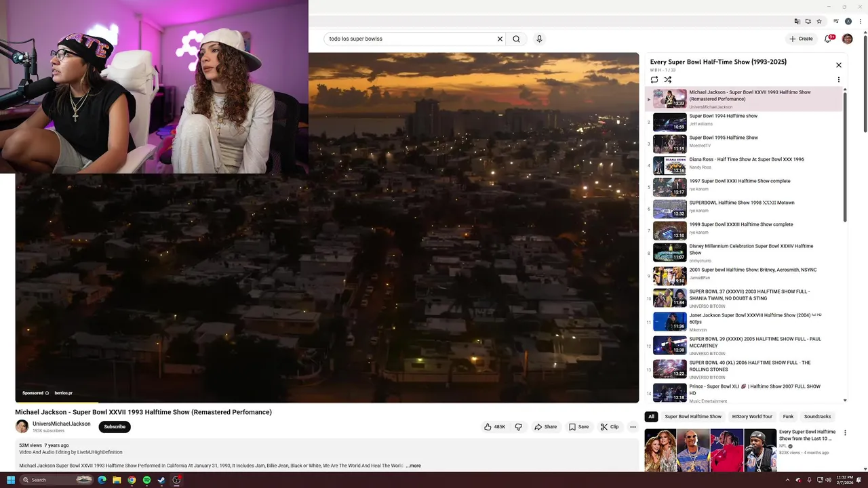This screenshot has height=488, width=868.
Task: Open the Windows Start menu
Action: [11, 480]
